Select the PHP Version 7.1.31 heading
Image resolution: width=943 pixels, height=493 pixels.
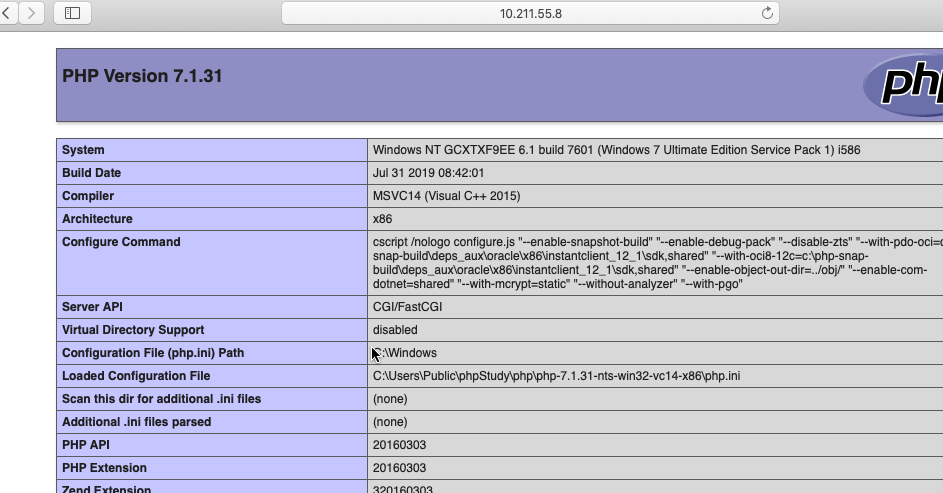pyautogui.click(x=142, y=76)
